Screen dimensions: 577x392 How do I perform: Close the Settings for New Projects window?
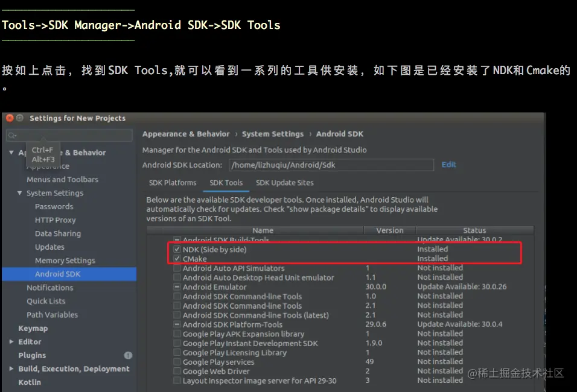[10, 118]
